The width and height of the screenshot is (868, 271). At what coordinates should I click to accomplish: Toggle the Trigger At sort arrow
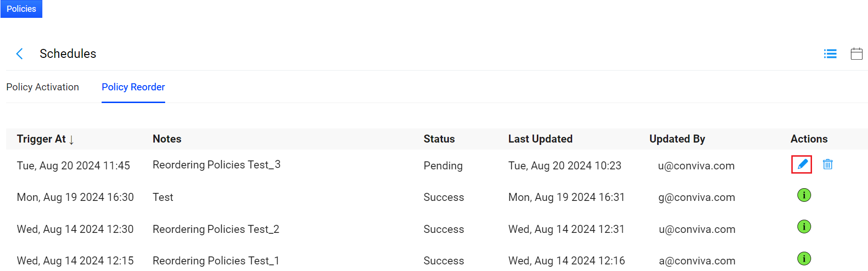(72, 140)
